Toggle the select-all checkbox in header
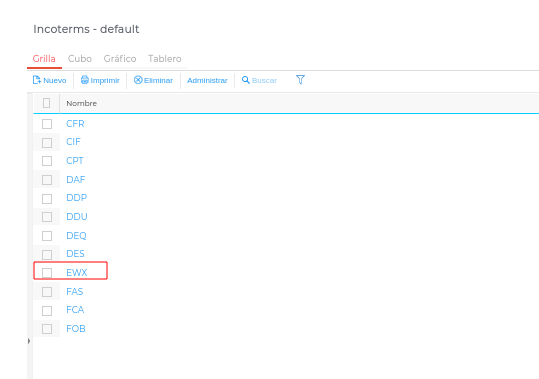 pos(46,103)
